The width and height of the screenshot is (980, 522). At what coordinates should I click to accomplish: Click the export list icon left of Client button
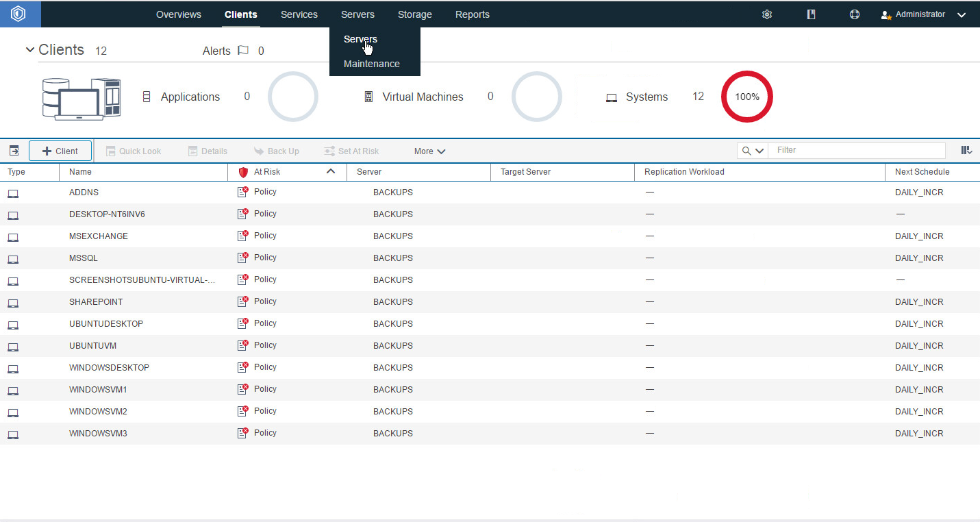tap(14, 151)
